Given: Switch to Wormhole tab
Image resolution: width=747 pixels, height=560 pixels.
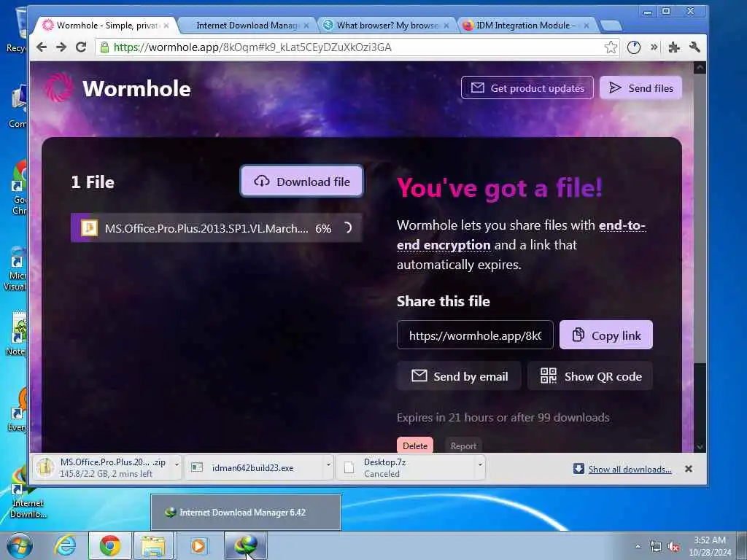Looking at the screenshot, I should (106, 26).
